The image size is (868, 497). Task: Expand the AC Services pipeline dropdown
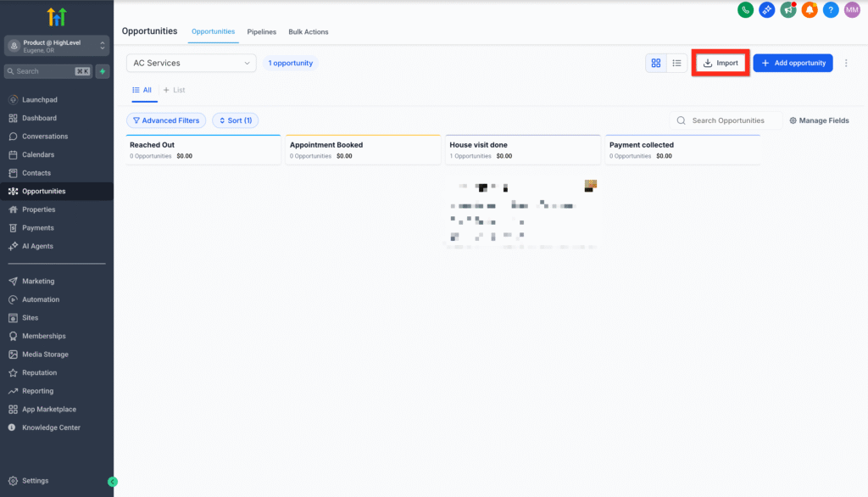click(x=192, y=63)
